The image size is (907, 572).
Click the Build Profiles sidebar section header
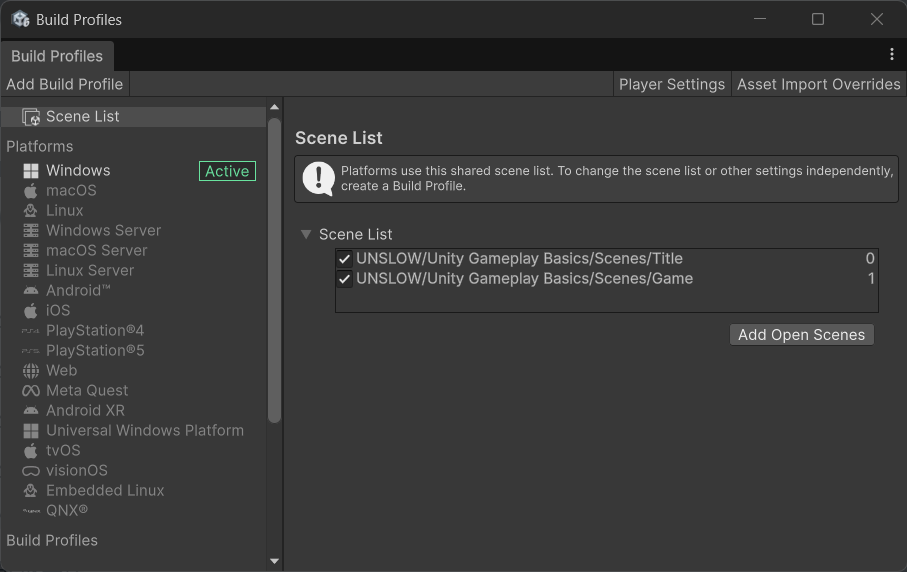pos(52,540)
